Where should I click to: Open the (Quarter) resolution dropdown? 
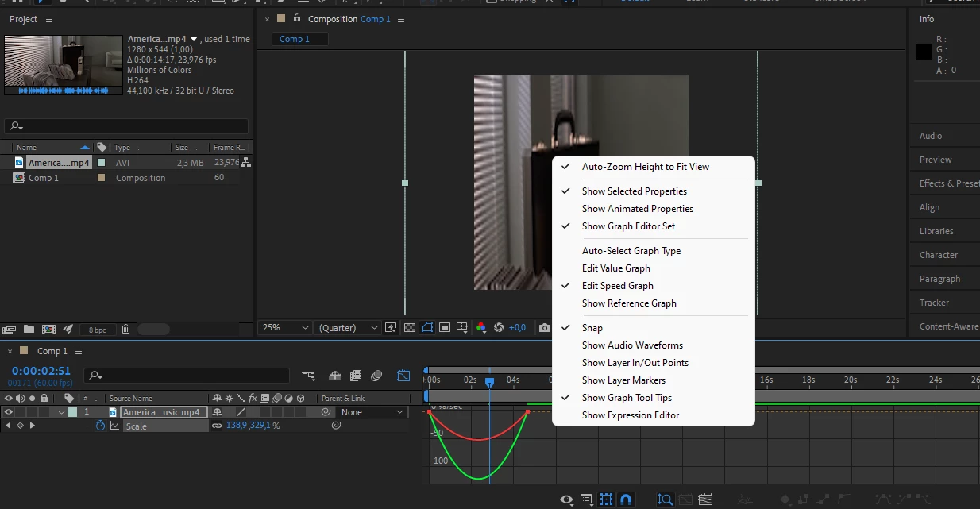pyautogui.click(x=348, y=327)
